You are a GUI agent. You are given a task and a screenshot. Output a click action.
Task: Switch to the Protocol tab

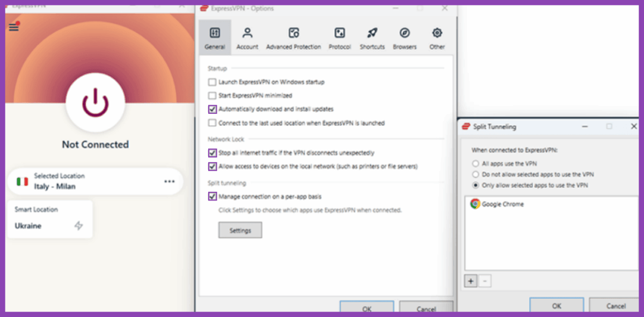point(340,38)
